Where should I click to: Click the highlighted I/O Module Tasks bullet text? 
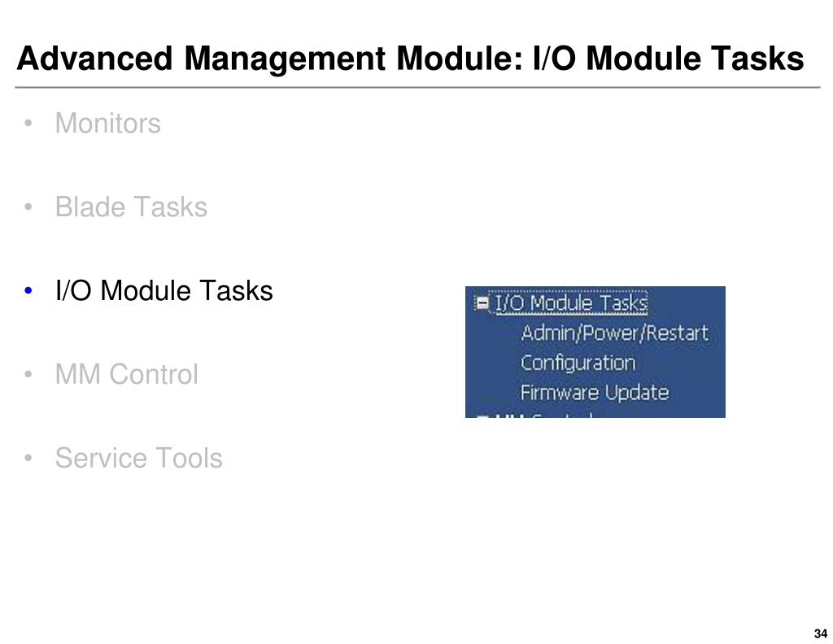coord(164,290)
